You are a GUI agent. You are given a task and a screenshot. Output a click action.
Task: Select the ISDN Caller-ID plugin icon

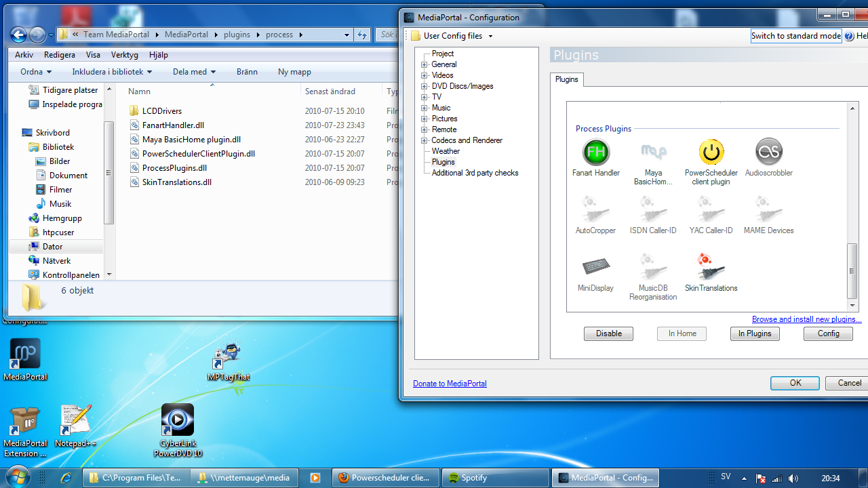(x=654, y=210)
